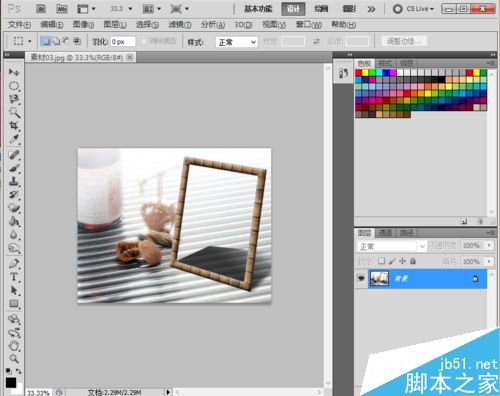Toggle lock transparent pixels
This screenshot has height=396, width=500.
[x=381, y=261]
